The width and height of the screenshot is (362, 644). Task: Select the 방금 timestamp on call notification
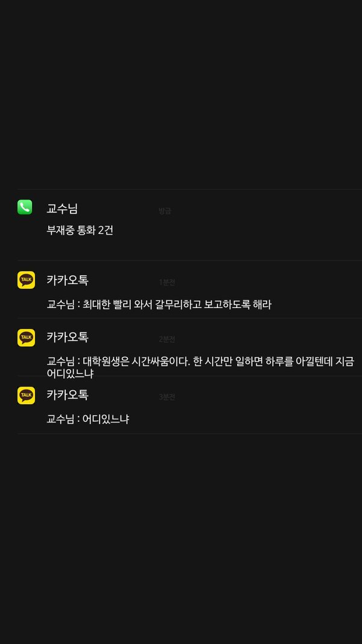click(x=165, y=211)
